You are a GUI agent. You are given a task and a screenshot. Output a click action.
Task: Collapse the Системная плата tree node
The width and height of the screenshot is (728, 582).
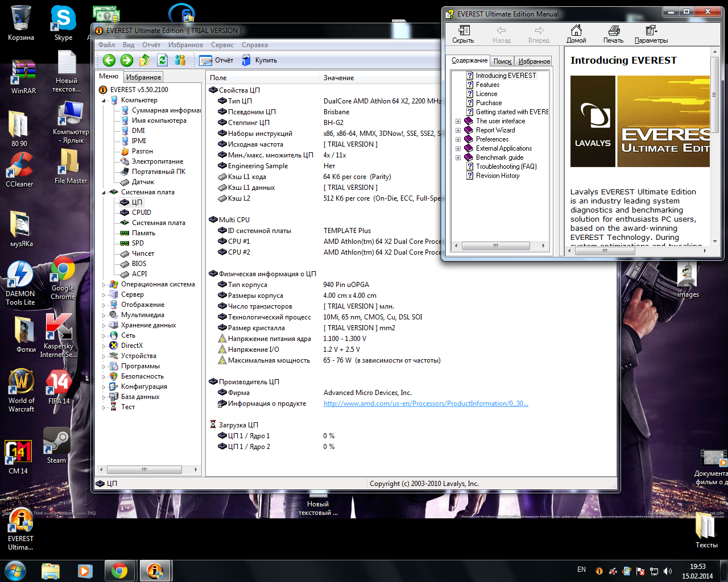104,193
